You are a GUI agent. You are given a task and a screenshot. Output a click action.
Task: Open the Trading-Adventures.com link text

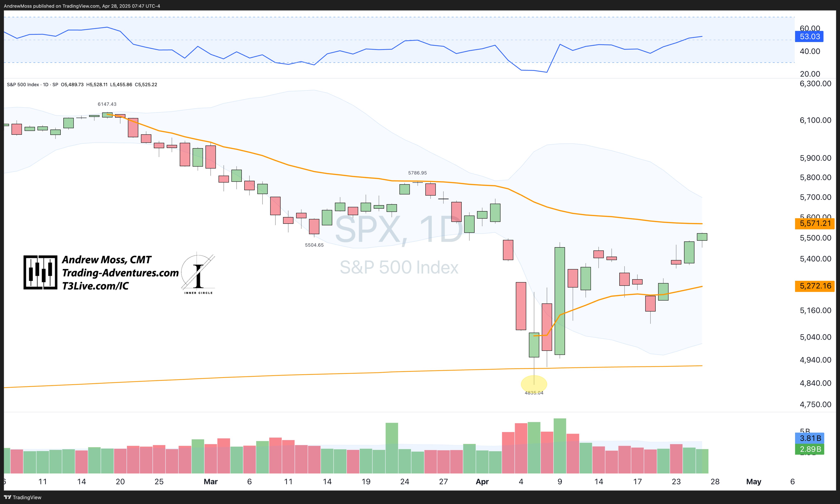(120, 273)
